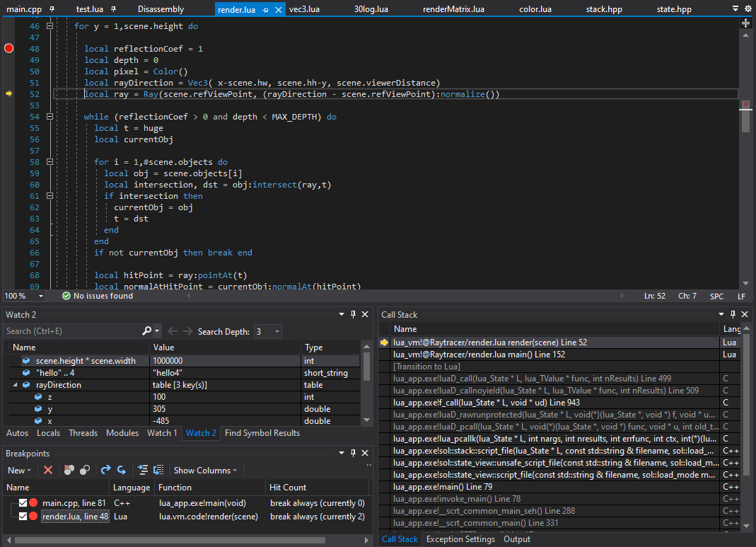Viewport: 756px width, 547px height.
Task: Click the go to source code arrow icon
Action: pyautogui.click(x=106, y=470)
